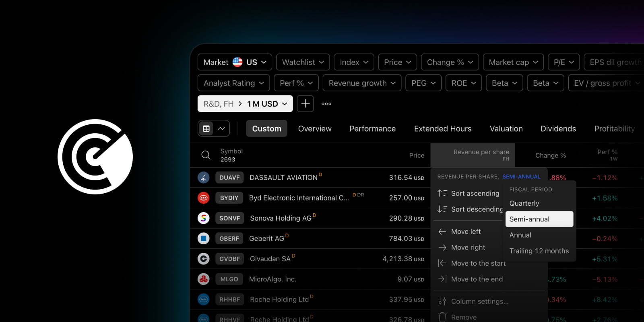Click the GVDBF ticker badge
644x322 pixels.
pyautogui.click(x=229, y=259)
